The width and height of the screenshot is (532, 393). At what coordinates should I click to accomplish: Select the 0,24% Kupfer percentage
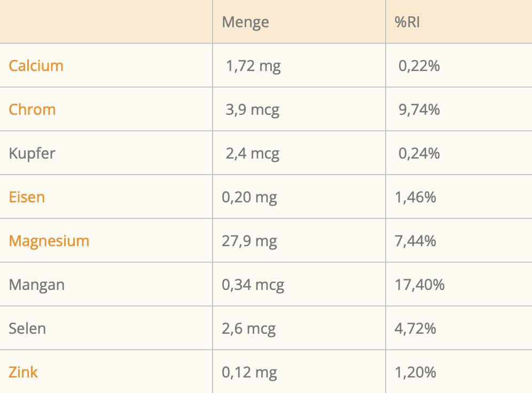tap(419, 153)
